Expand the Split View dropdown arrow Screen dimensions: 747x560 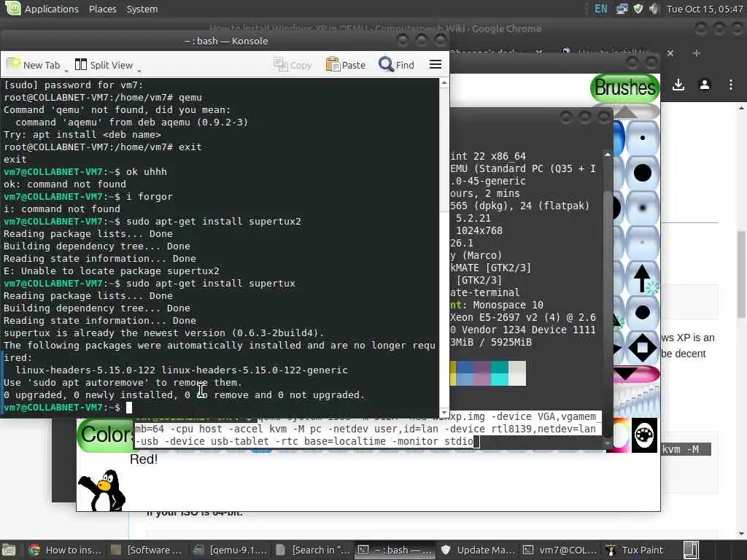point(139,71)
